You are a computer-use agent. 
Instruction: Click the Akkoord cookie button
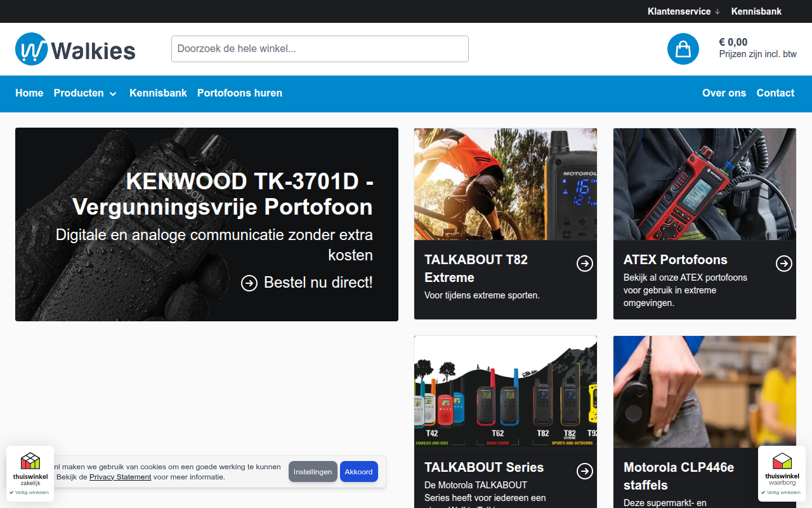click(x=359, y=472)
